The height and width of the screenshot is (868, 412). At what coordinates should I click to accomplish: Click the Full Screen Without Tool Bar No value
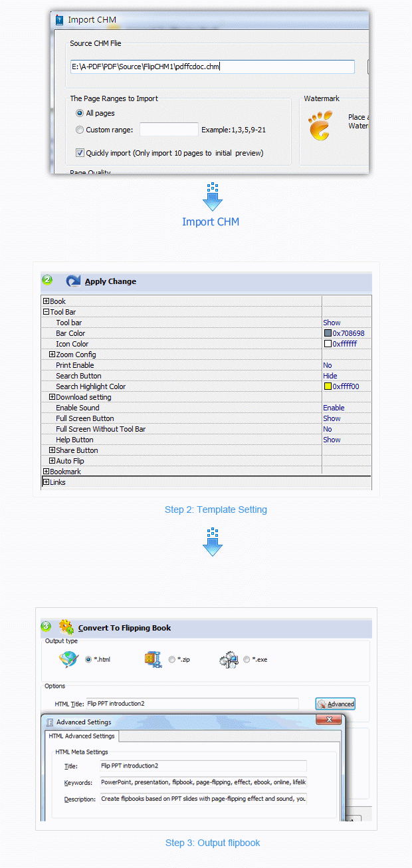(328, 429)
